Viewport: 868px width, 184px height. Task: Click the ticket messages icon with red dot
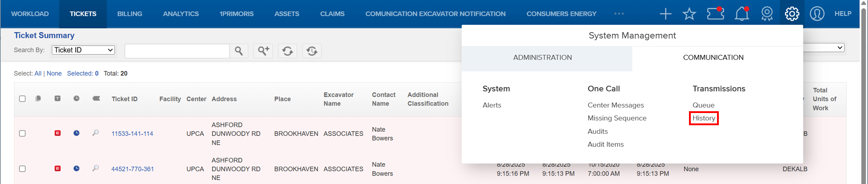pyautogui.click(x=715, y=14)
